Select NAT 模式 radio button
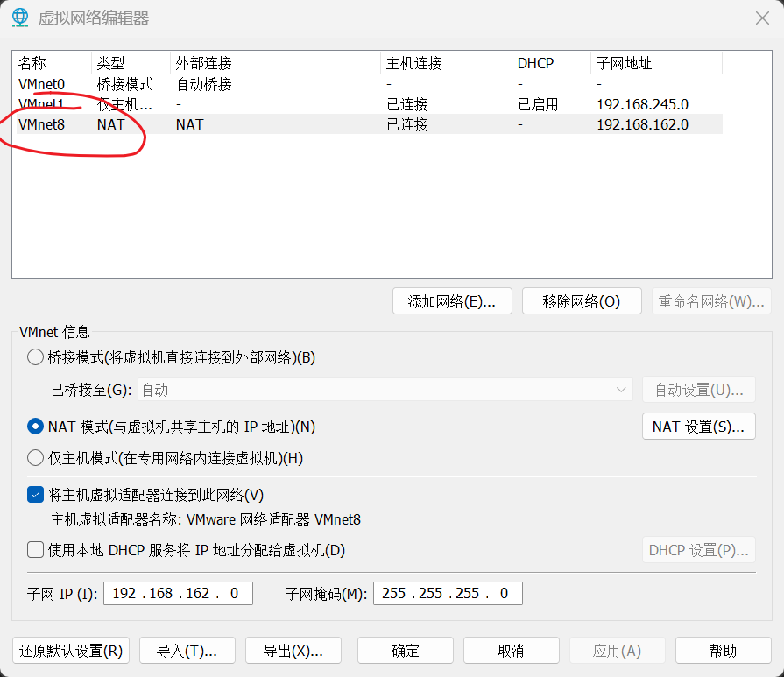 [x=35, y=427]
